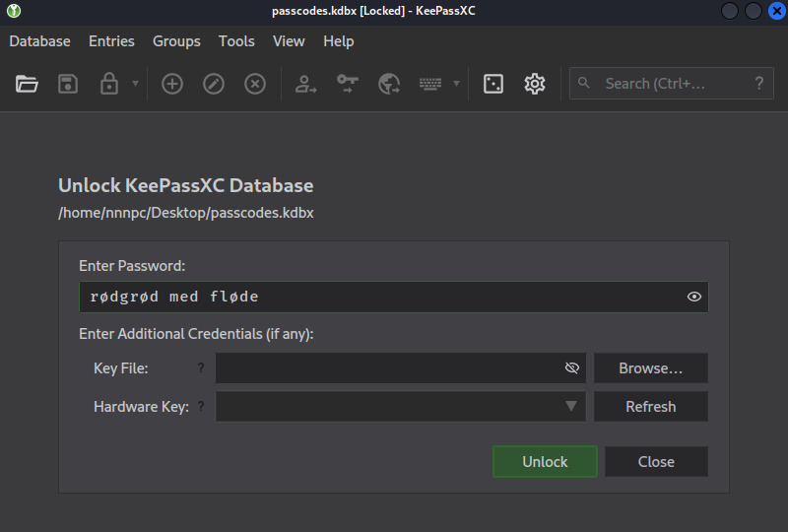Click the Copy Password key icon
788x532 pixels.
pyautogui.click(x=348, y=84)
